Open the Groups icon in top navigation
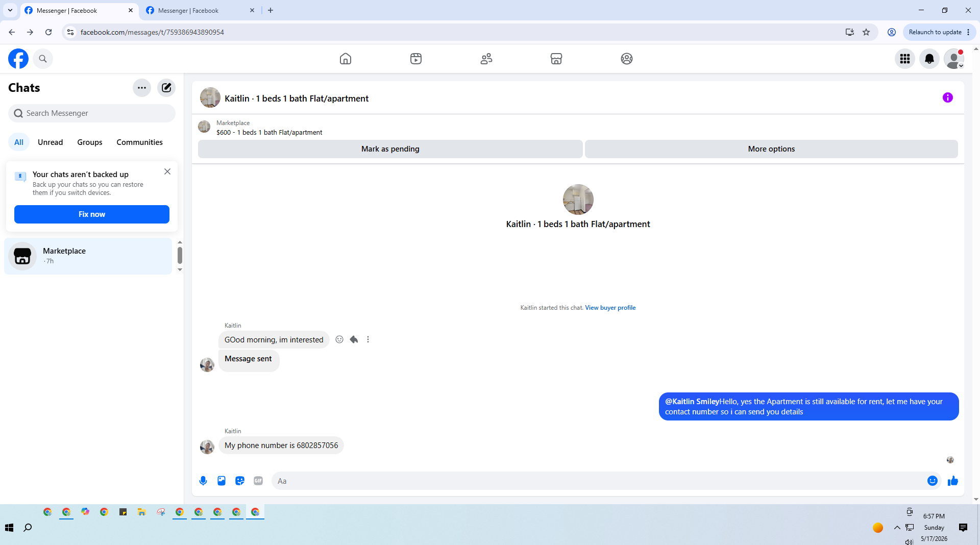The width and height of the screenshot is (980, 545). point(627,59)
